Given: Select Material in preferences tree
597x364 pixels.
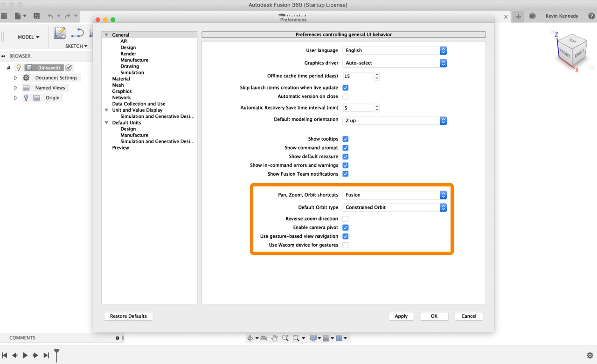Looking at the screenshot, I should pyautogui.click(x=121, y=79).
